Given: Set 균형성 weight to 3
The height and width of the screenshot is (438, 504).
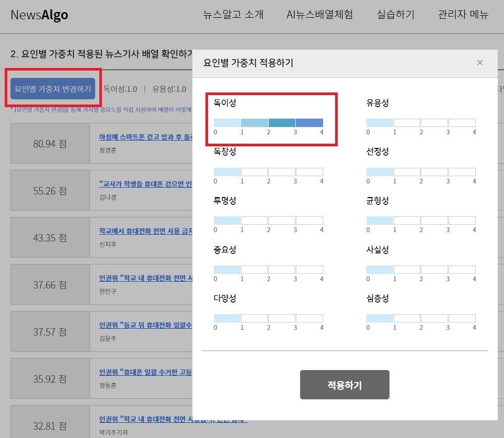Looking at the screenshot, I should [434, 220].
